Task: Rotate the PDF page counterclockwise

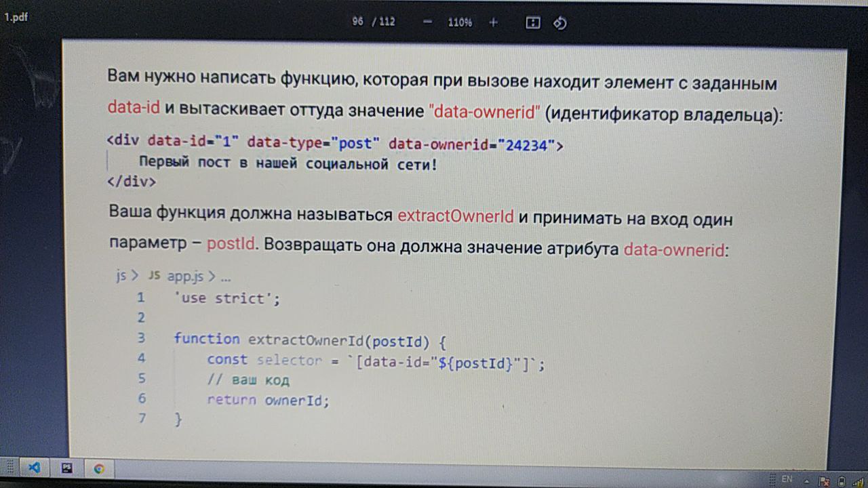Action: (x=559, y=22)
